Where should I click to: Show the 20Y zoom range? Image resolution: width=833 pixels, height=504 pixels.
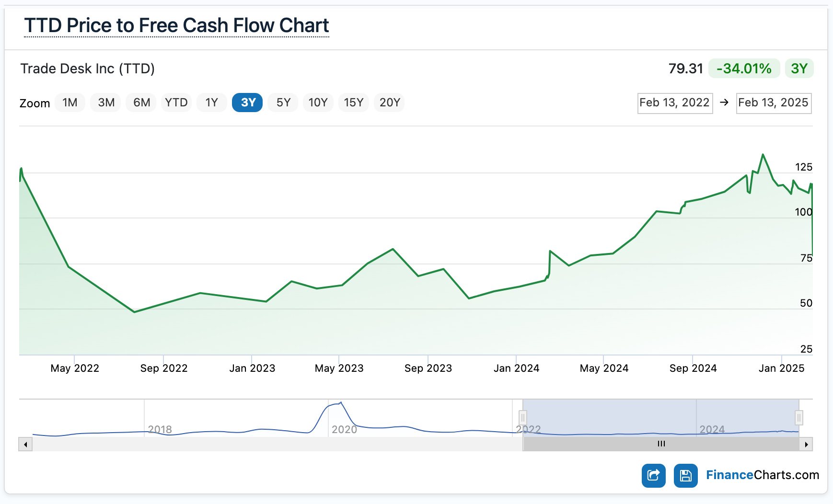pyautogui.click(x=390, y=103)
